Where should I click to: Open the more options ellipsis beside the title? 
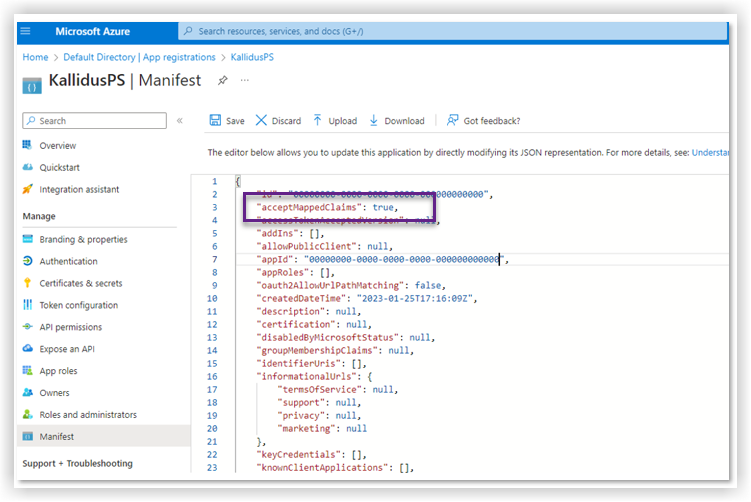245,80
